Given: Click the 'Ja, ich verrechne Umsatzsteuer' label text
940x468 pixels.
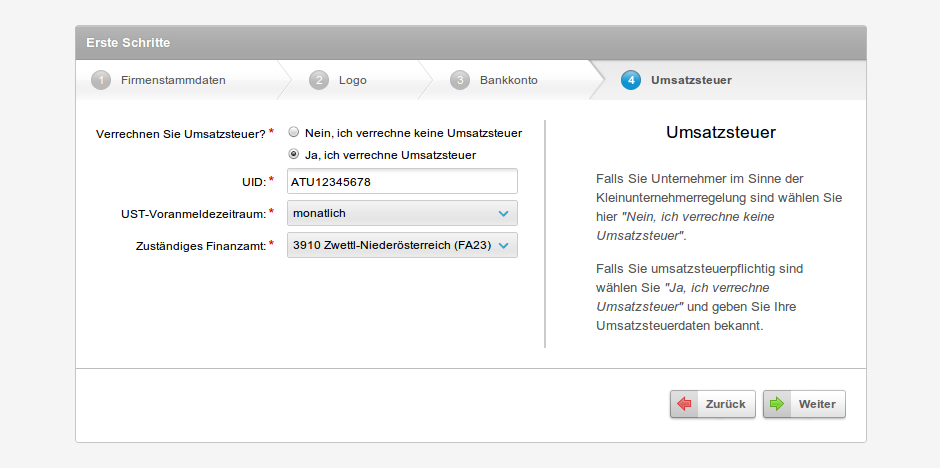Looking at the screenshot, I should tap(390, 155).
